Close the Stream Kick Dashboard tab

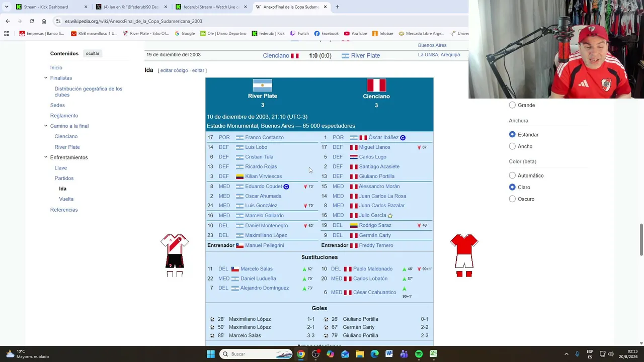86,7
